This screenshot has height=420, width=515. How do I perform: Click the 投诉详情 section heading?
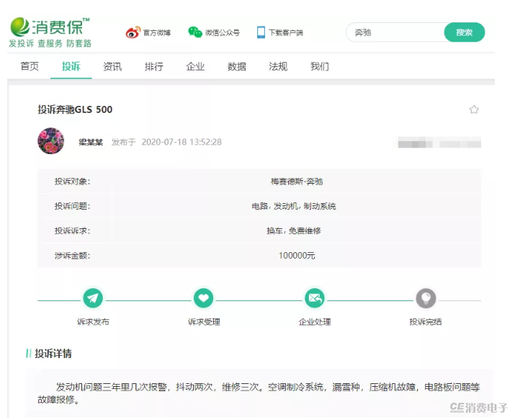[x=53, y=353]
